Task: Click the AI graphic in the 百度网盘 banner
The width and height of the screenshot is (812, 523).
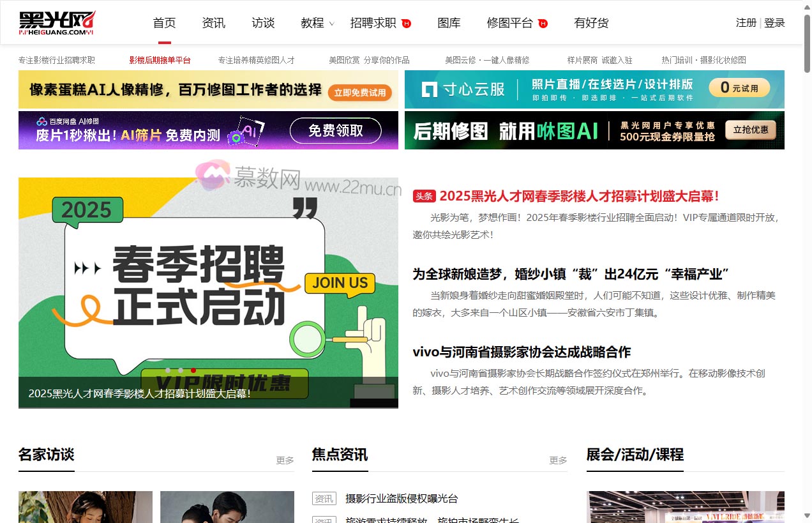Action: [248, 130]
